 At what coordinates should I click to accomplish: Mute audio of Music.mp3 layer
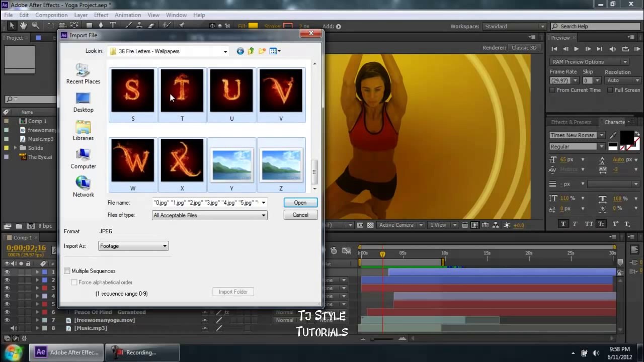point(13,328)
